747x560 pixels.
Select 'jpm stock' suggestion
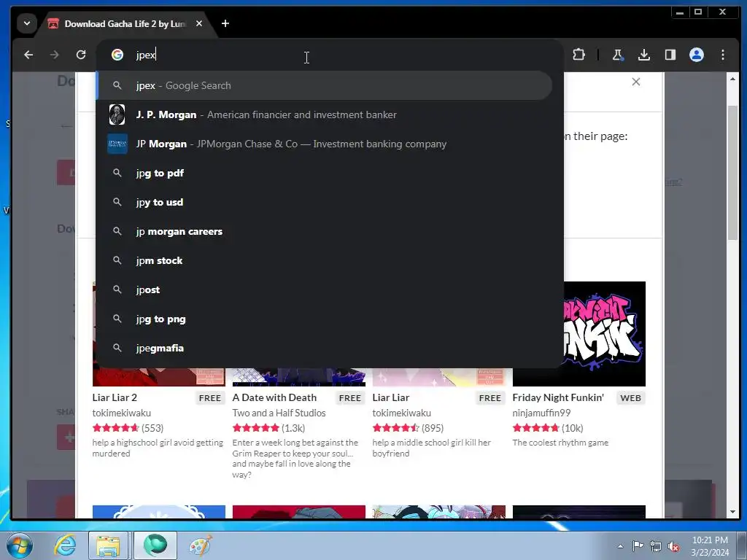point(325,260)
